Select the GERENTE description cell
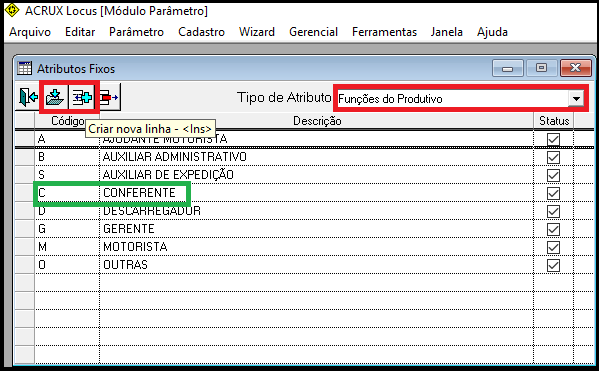The height and width of the screenshot is (371, 599). [316, 228]
